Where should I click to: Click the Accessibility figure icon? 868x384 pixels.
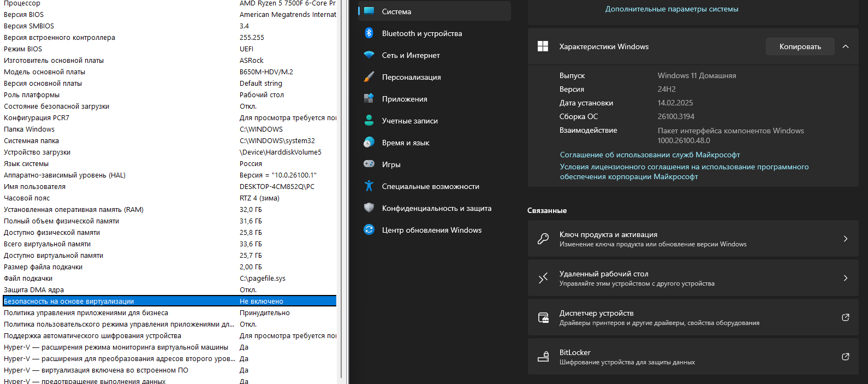369,186
